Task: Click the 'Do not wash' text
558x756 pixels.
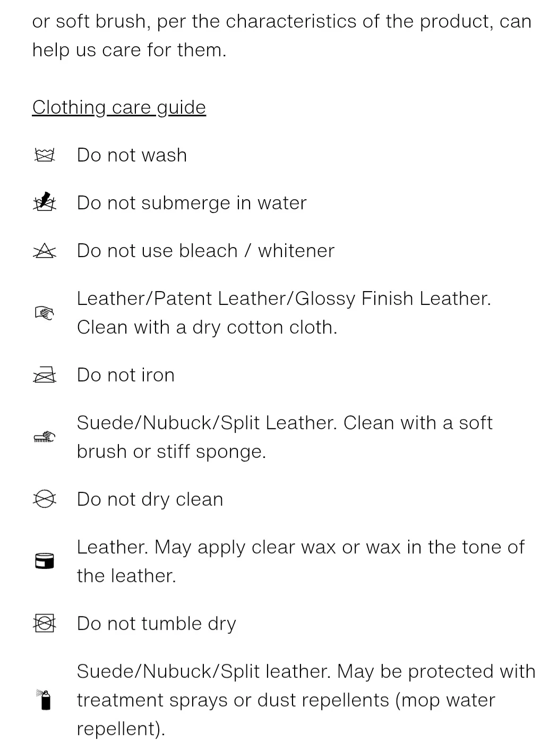Action: coord(132,155)
